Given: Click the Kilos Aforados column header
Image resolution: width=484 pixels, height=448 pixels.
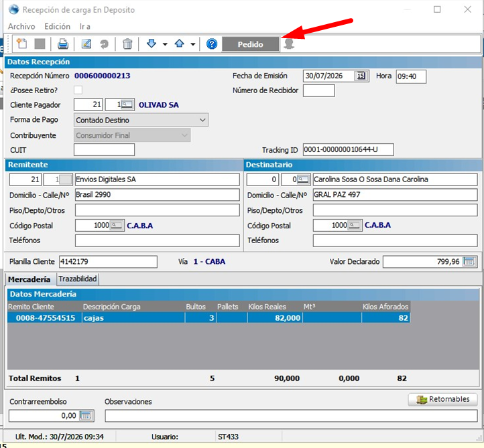Looking at the screenshot, I should [385, 307].
